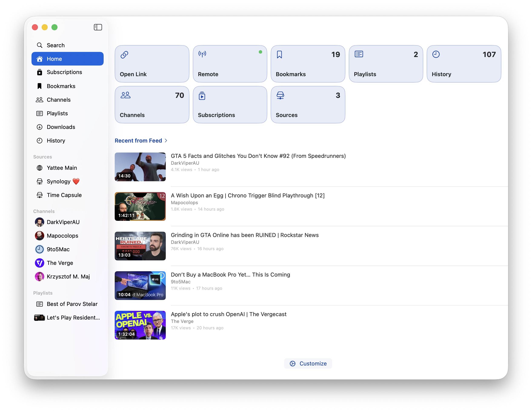This screenshot has width=532, height=411.
Task: Expand Recent from Feed via its chevron
Action: click(166, 140)
